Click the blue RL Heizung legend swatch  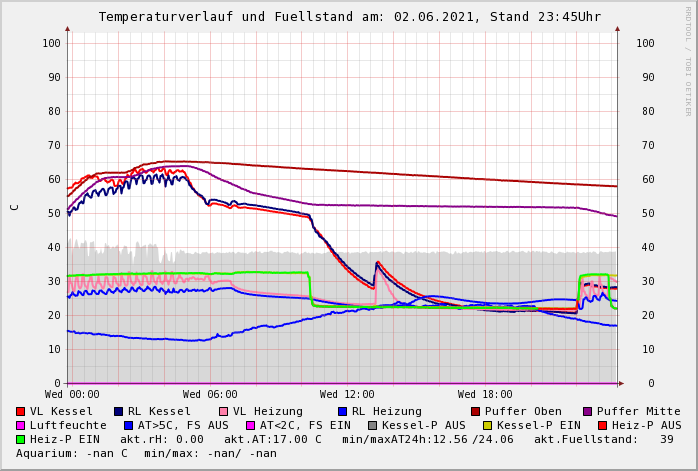342,411
